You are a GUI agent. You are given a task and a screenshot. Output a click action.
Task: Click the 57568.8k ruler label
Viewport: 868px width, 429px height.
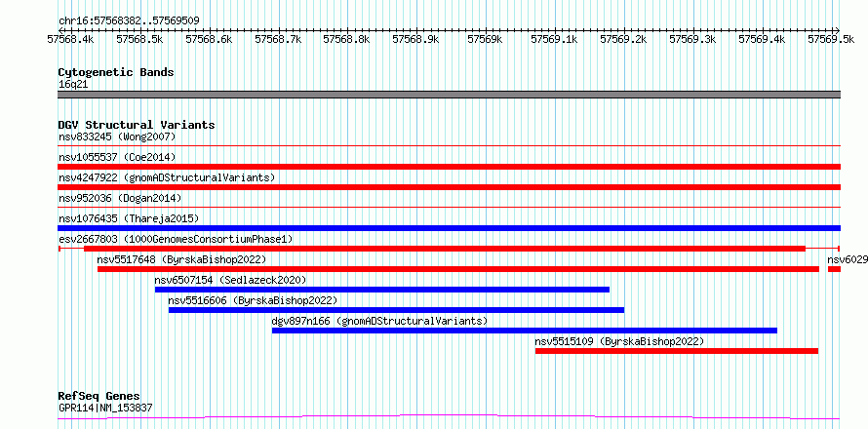click(346, 39)
